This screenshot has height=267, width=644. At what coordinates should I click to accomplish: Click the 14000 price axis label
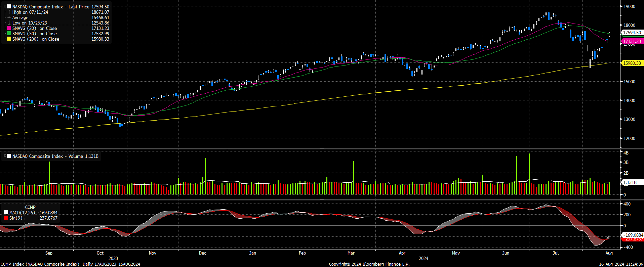(629, 100)
